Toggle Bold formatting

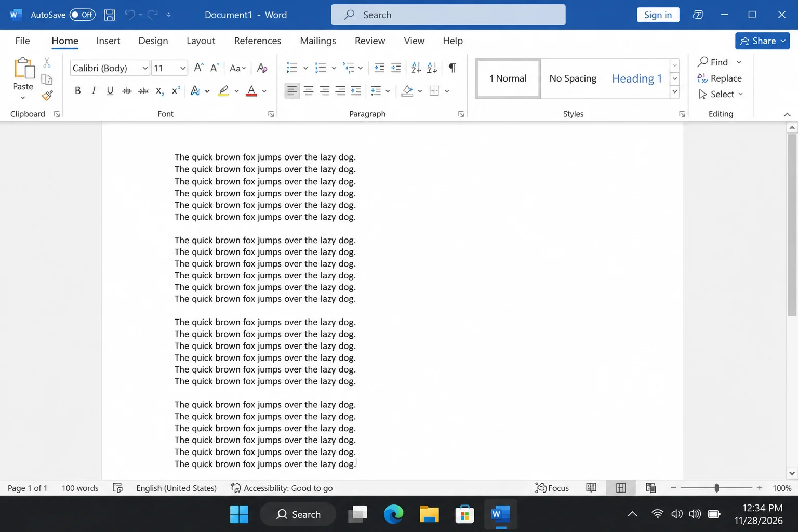point(77,91)
